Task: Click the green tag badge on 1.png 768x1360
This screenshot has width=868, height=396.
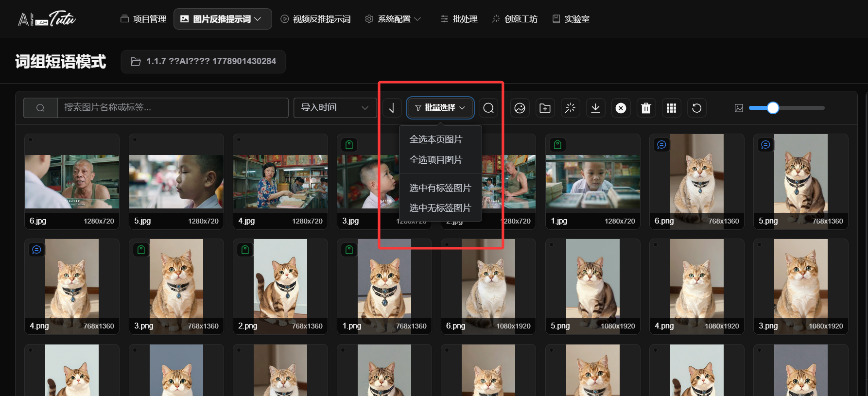Action: click(x=349, y=249)
